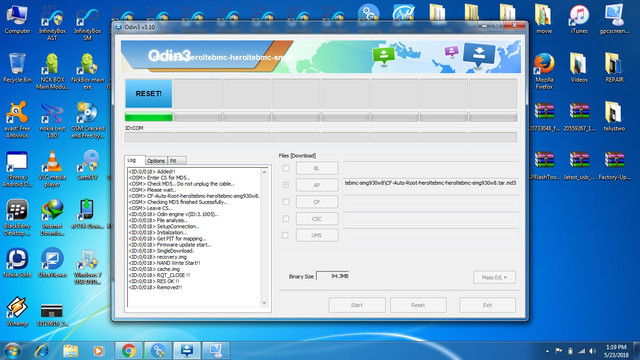640x360 pixels.
Task: Click the CSC file button
Action: pyautogui.click(x=317, y=219)
